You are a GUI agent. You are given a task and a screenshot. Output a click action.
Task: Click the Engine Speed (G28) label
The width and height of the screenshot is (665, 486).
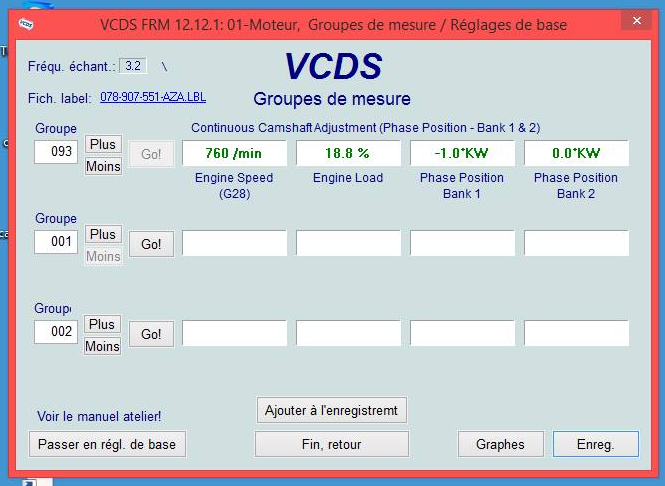(234, 185)
